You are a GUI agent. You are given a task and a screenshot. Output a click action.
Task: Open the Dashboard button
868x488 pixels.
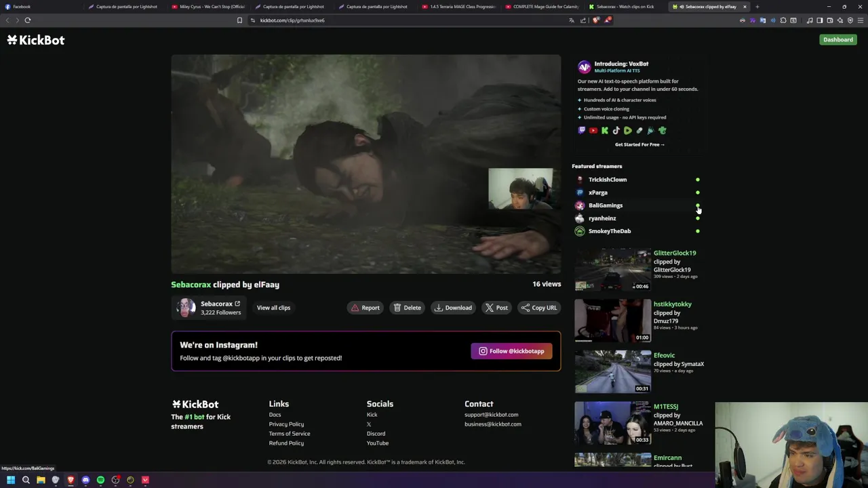point(838,39)
